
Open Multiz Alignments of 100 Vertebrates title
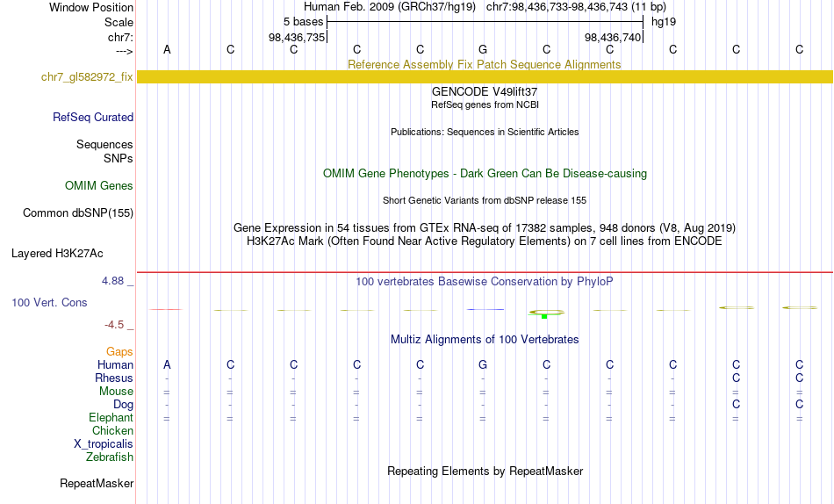pyautogui.click(x=485, y=340)
